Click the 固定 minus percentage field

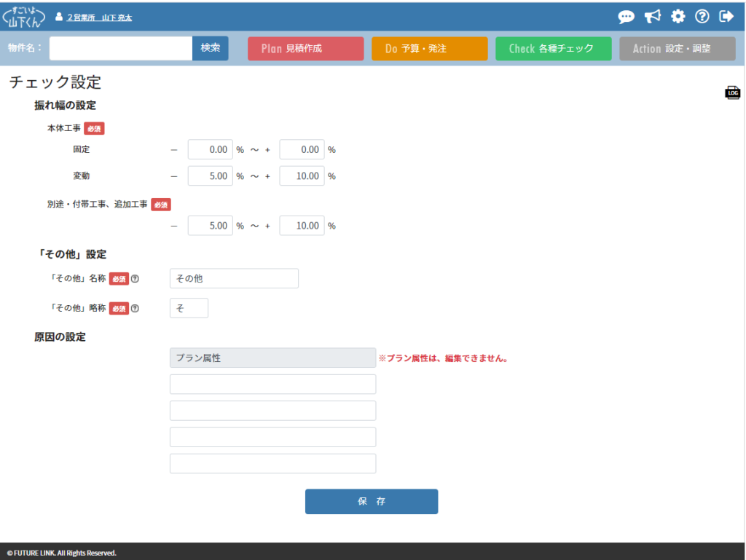pyautogui.click(x=210, y=149)
